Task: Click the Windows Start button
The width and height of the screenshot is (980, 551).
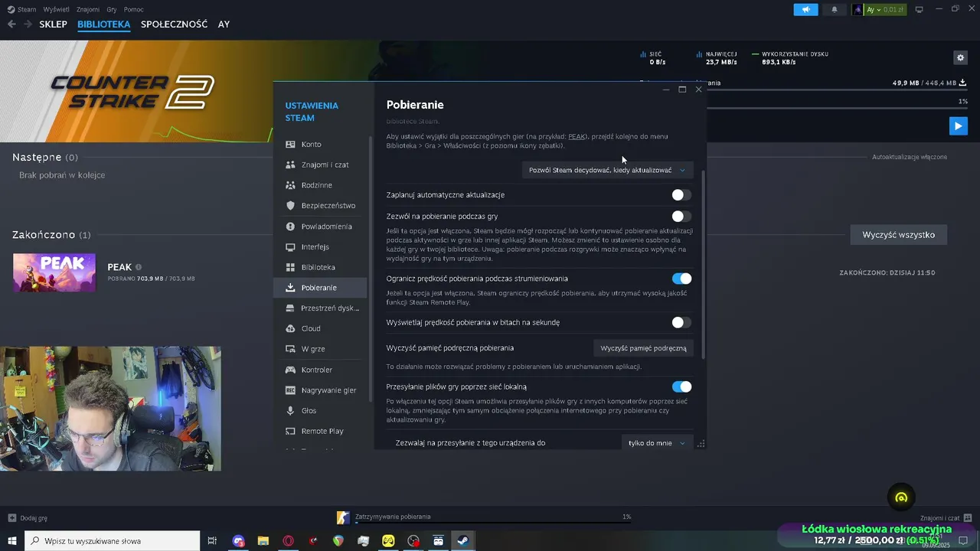Action: click(x=12, y=541)
